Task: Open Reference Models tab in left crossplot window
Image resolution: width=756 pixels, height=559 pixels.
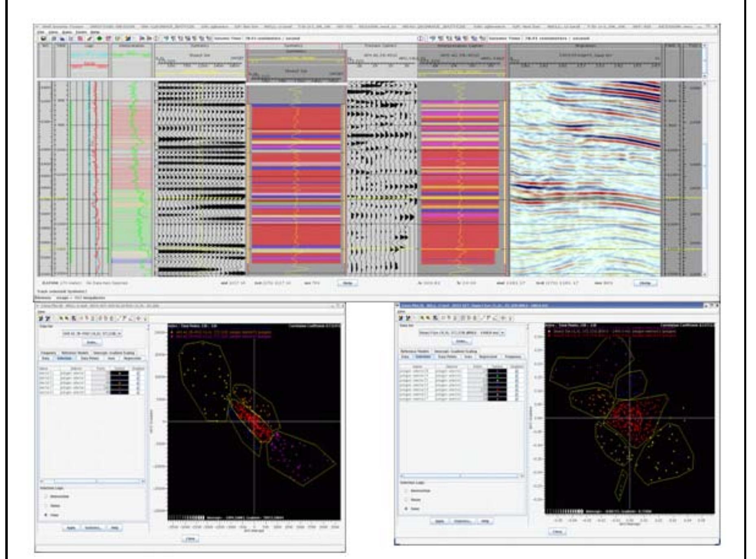Action: [x=75, y=353]
